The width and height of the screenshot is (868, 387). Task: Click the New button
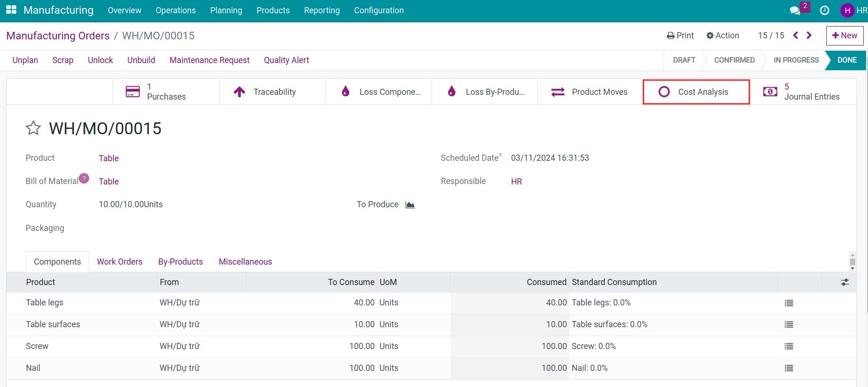click(x=845, y=36)
